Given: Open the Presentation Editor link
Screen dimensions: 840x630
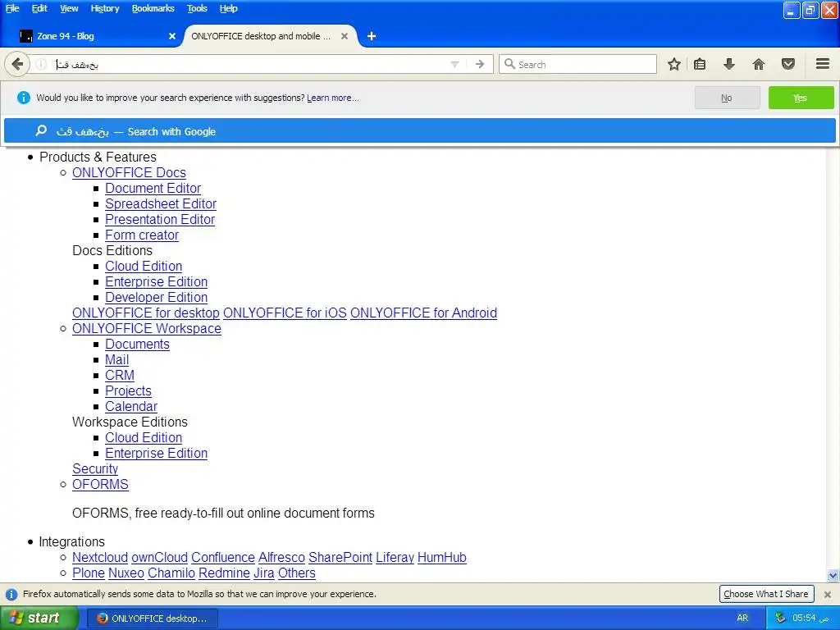Looking at the screenshot, I should (x=160, y=219).
